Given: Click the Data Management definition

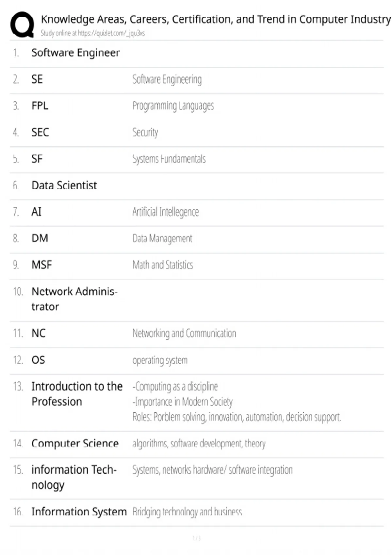Looking at the screenshot, I should tap(162, 238).
